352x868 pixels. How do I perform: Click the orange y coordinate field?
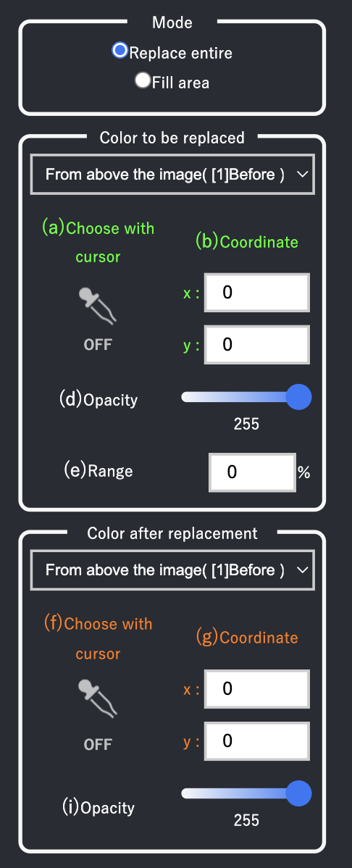[x=257, y=740]
